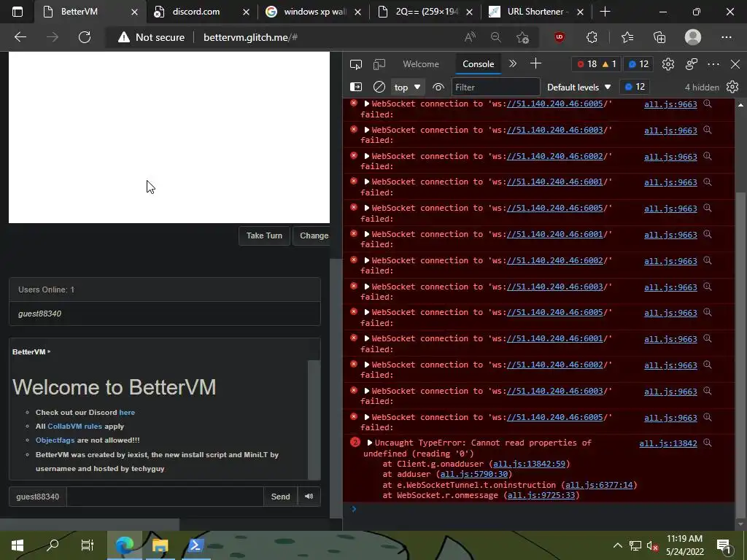Screen dimensions: 747x560
Task: Reload the page with the refresh icon
Action: [x=85, y=37]
